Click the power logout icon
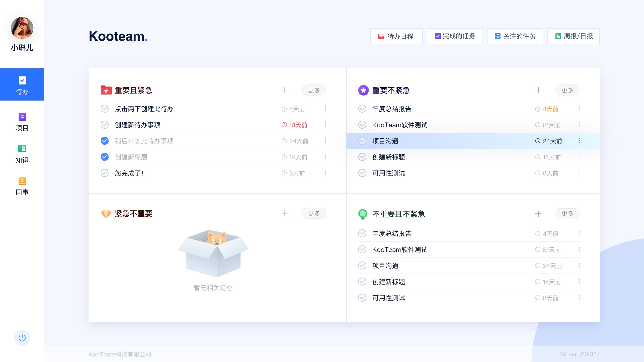Viewport: 644px width, 362px height. point(22,338)
